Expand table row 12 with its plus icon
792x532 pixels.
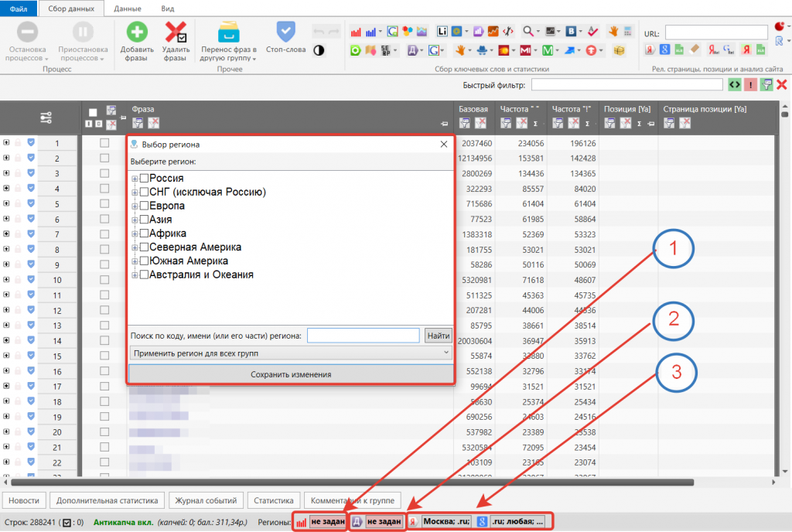point(6,310)
